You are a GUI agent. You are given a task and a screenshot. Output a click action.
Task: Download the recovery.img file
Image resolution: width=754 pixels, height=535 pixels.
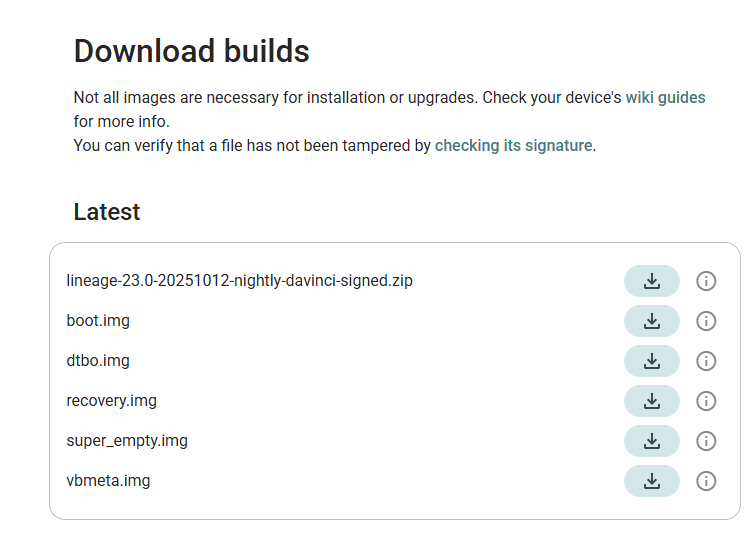tap(651, 401)
